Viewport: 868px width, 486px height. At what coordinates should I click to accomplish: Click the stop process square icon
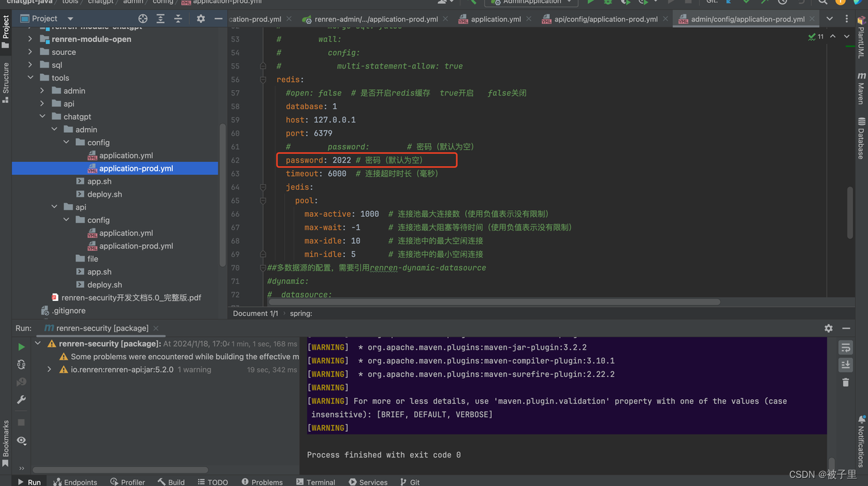21,422
